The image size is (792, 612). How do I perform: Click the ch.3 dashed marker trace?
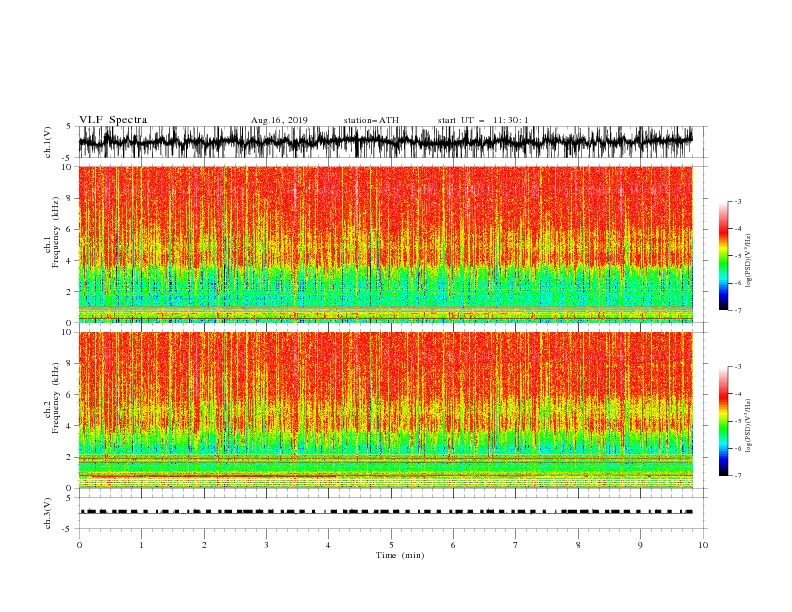click(386, 512)
